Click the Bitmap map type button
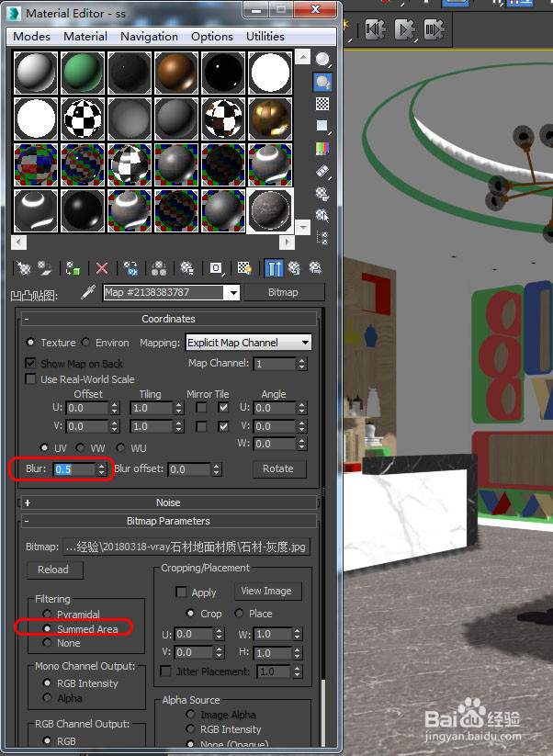Screen dimensions: 553x756 pos(283,292)
